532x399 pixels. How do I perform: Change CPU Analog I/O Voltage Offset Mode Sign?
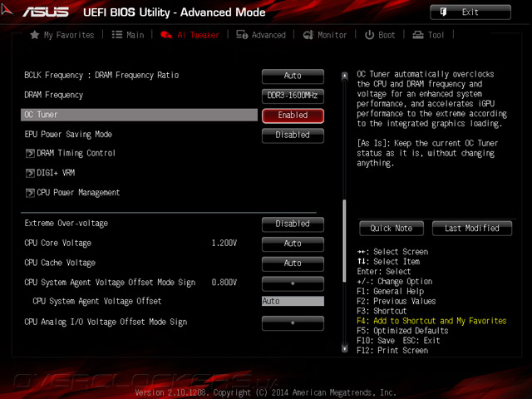[x=293, y=323]
